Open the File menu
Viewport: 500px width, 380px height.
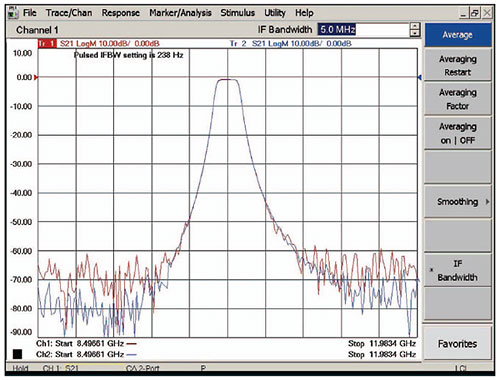pyautogui.click(x=29, y=13)
